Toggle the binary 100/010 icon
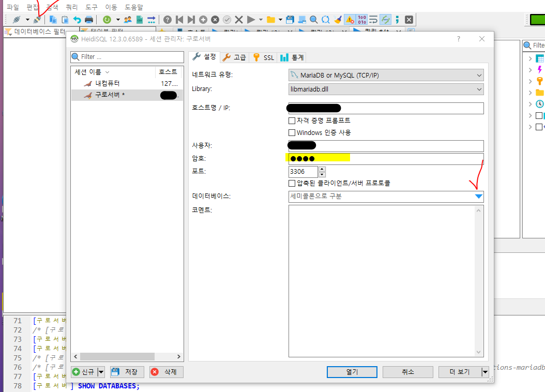Viewport: 545px width, 392px height. 362,20
